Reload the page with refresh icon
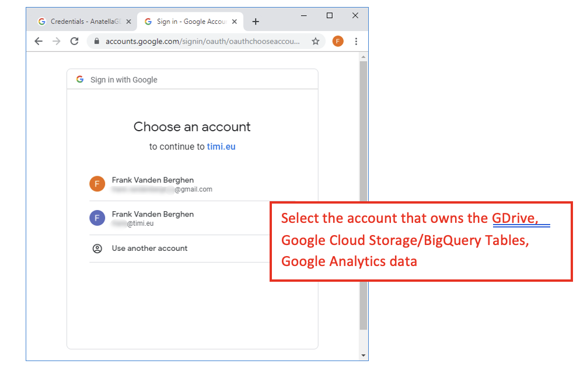 74,41
